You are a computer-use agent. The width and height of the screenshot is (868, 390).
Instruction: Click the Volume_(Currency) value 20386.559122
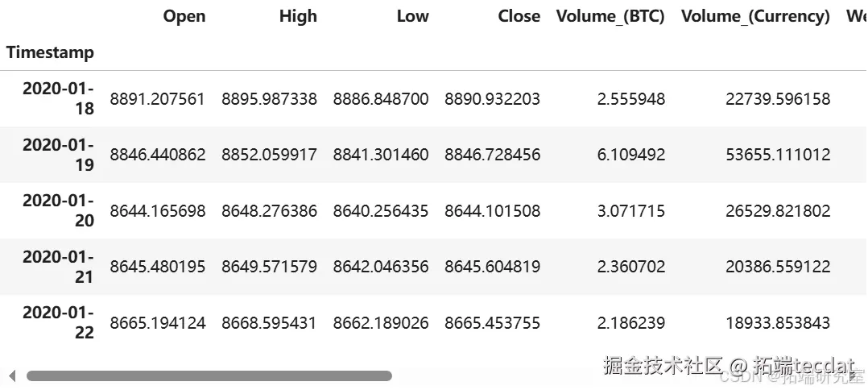(778, 267)
